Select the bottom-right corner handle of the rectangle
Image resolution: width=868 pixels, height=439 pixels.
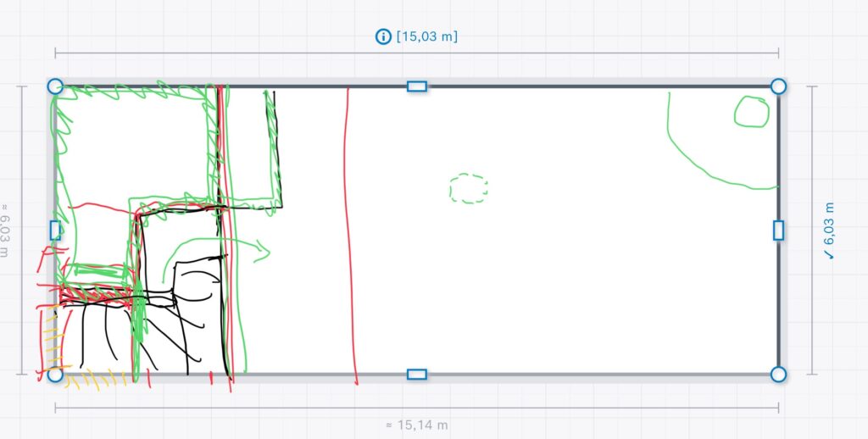[x=778, y=375]
